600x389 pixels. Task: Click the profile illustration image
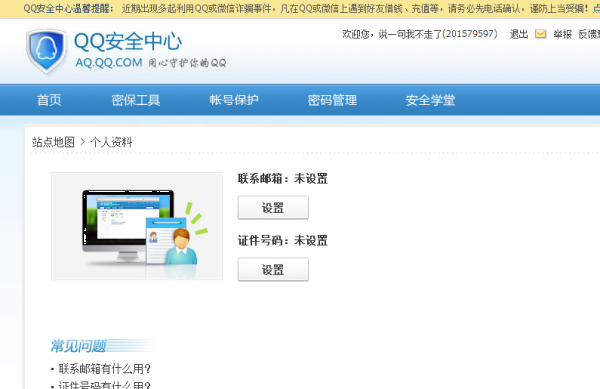click(x=137, y=226)
